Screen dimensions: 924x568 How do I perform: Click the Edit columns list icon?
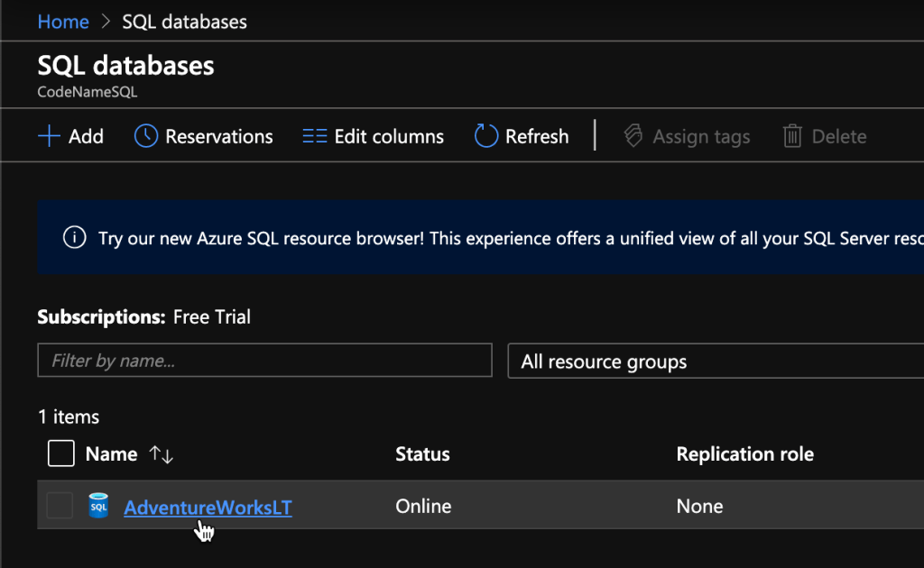pyautogui.click(x=314, y=136)
